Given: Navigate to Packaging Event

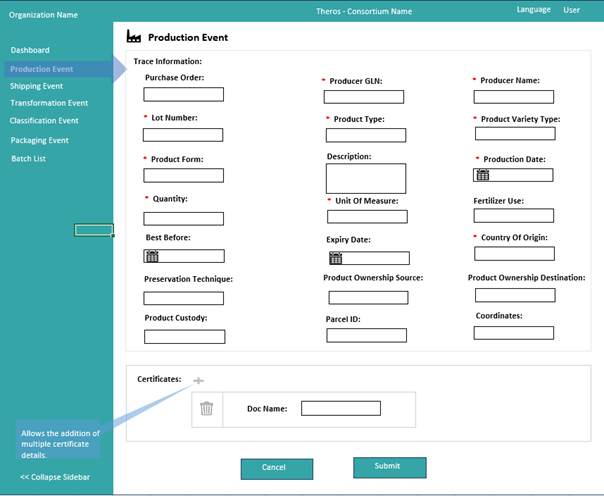Looking at the screenshot, I should pos(39,141).
